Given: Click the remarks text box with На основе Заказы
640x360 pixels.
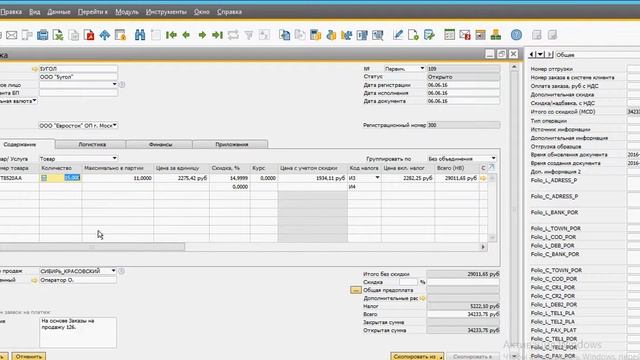Looking at the screenshot, I should [x=78, y=332].
